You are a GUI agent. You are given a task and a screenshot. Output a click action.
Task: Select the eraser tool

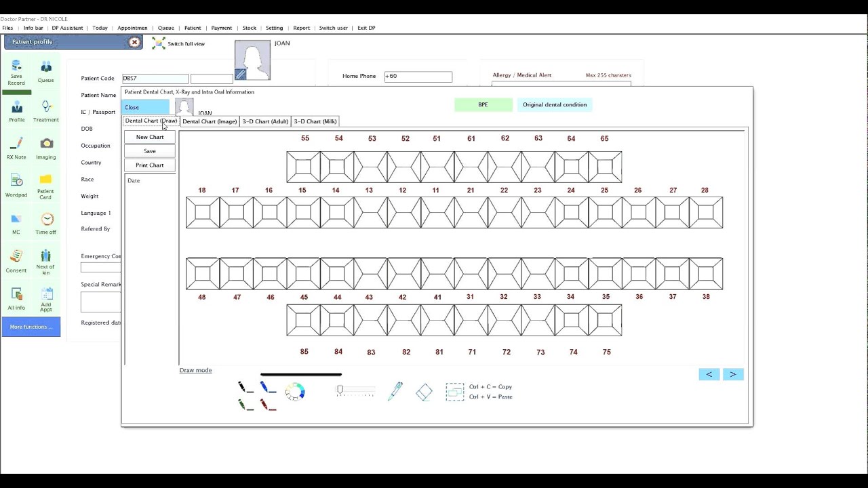424,392
